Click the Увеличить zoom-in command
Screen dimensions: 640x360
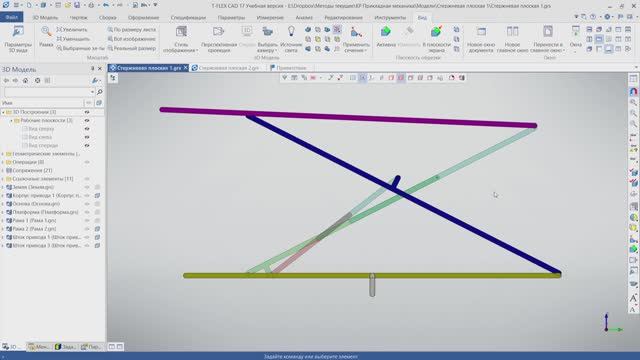tap(72, 29)
